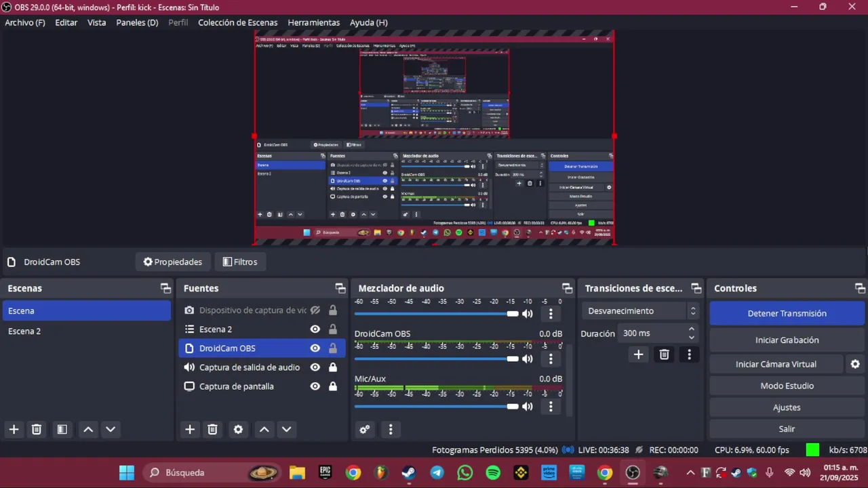
Task: Open Steam from the taskbar
Action: 408,472
